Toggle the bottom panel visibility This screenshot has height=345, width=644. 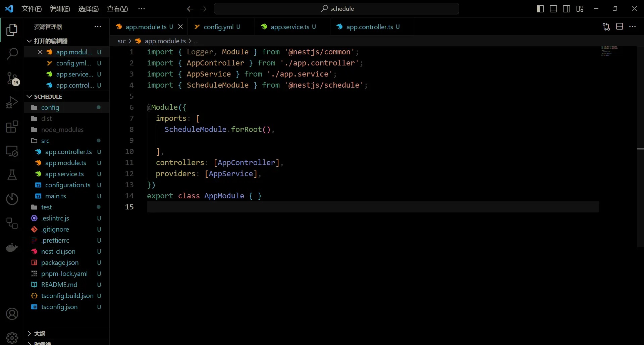(553, 9)
